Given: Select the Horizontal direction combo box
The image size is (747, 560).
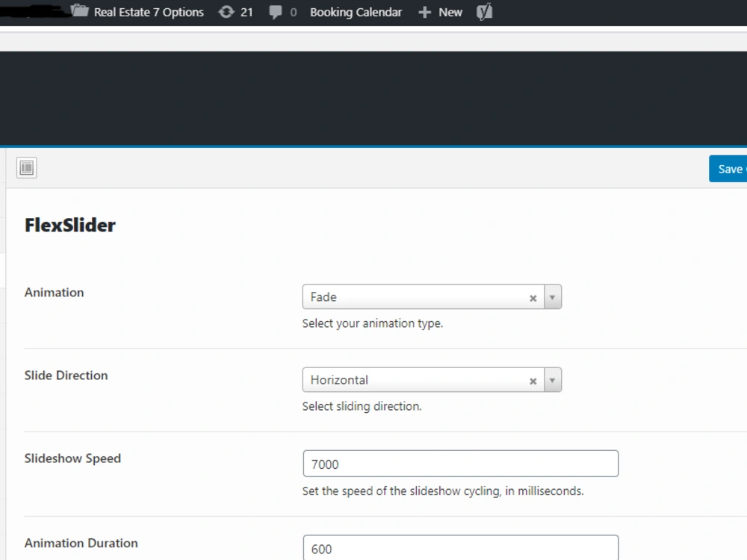Looking at the screenshot, I should tap(432, 379).
